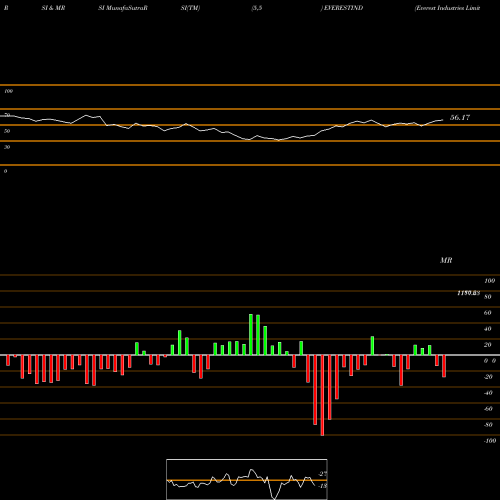This screenshot has height=500, width=500.
Task: Click the MR axis label -60
Action: click(x=488, y=409)
